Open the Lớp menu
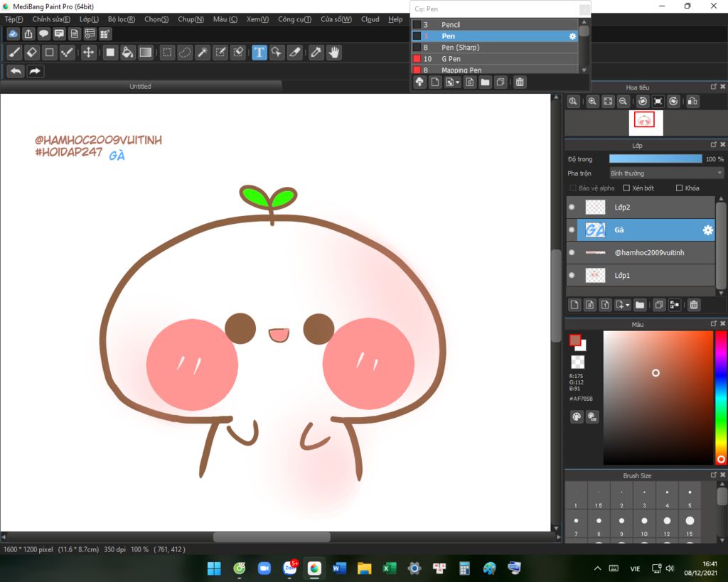Viewport: 728px width, 582px height. point(89,19)
